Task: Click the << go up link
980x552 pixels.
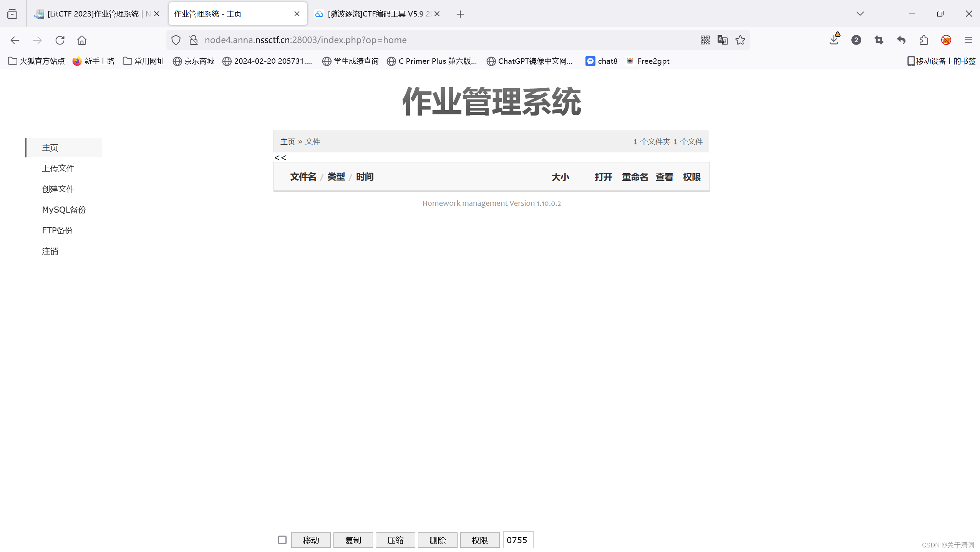Action: [280, 158]
